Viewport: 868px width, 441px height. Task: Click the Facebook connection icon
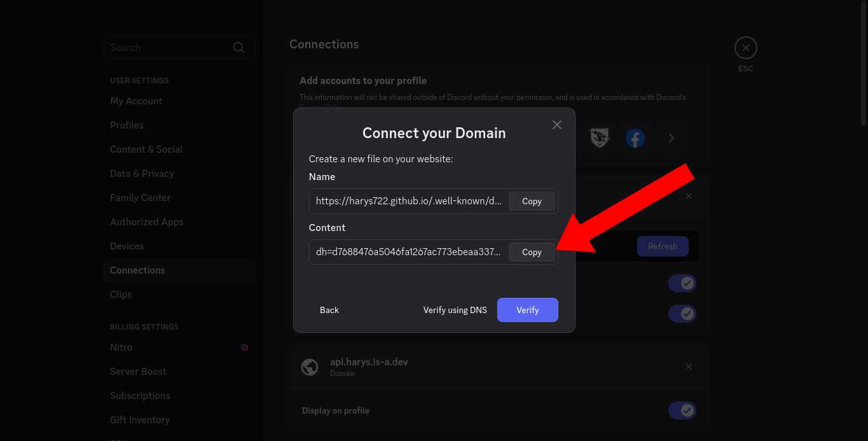click(635, 138)
